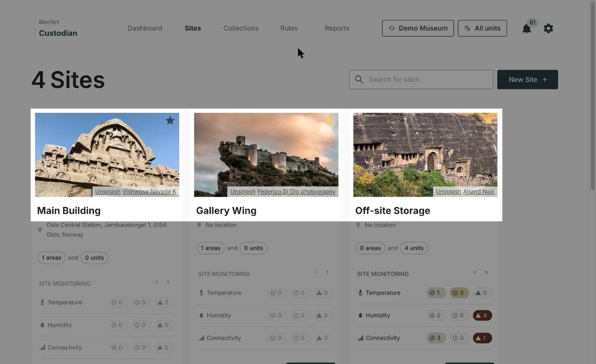Open Anand Naik credit link
The image size is (596, 364).
click(x=479, y=192)
